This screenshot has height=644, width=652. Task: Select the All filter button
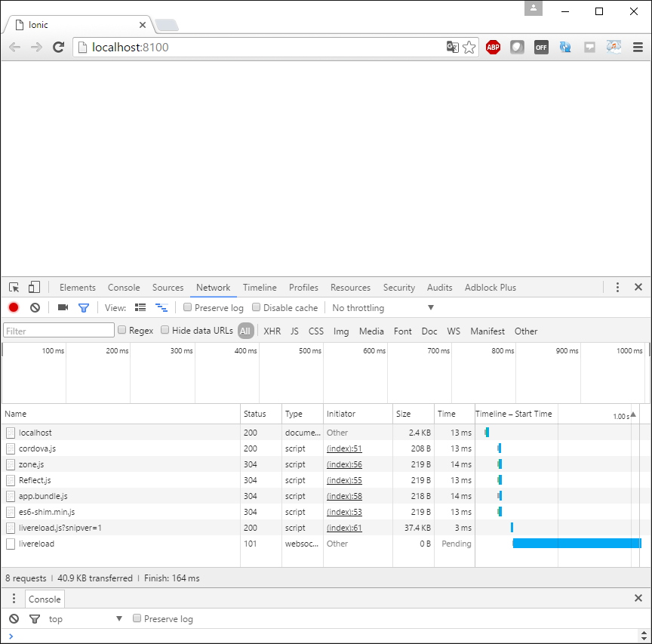pos(245,331)
